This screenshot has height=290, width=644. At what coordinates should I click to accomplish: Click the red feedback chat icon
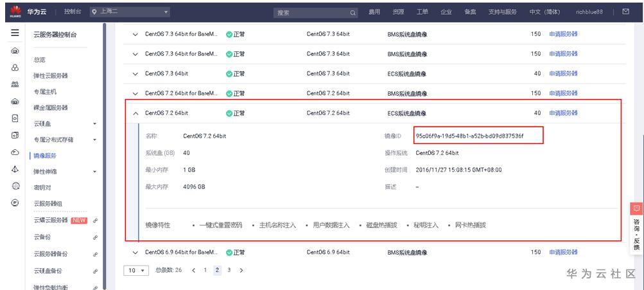(x=636, y=208)
